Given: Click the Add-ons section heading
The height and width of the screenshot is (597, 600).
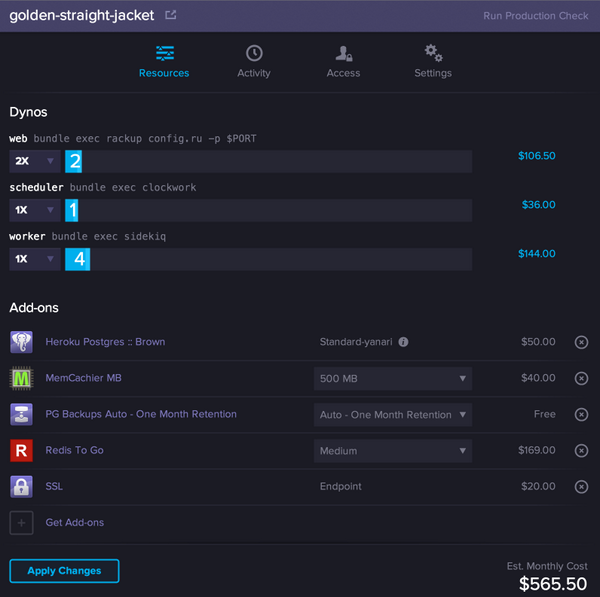Looking at the screenshot, I should (x=34, y=308).
